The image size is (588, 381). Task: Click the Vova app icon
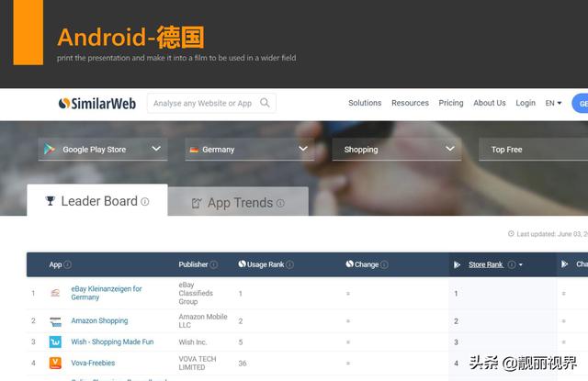click(55, 363)
